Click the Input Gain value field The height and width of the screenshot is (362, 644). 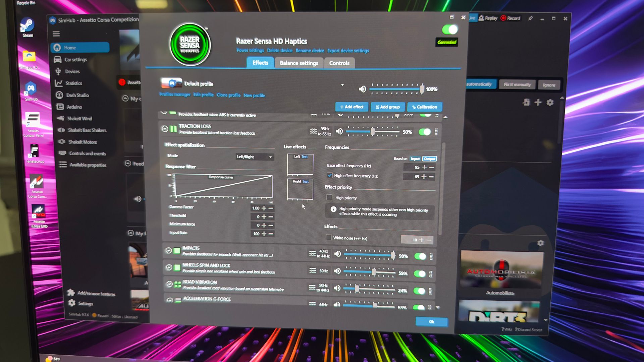(256, 234)
